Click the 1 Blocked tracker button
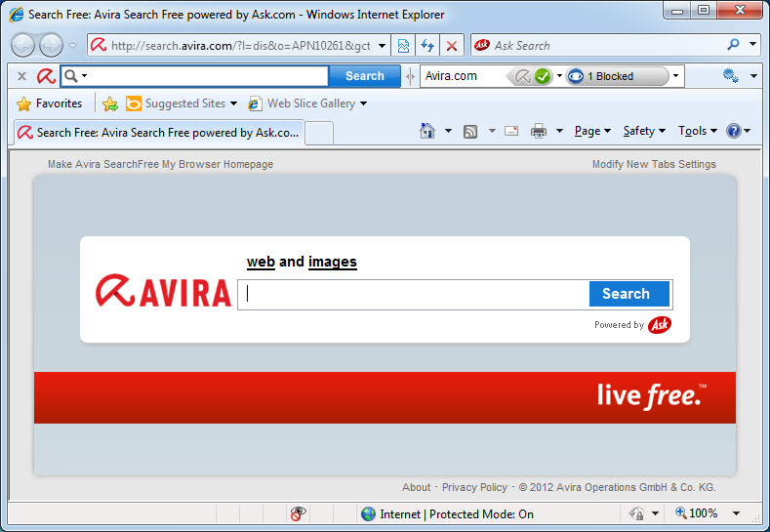 [x=618, y=76]
